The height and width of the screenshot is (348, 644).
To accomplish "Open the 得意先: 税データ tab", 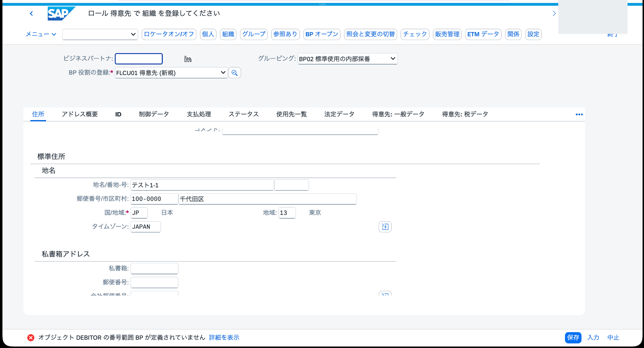I will click(465, 114).
